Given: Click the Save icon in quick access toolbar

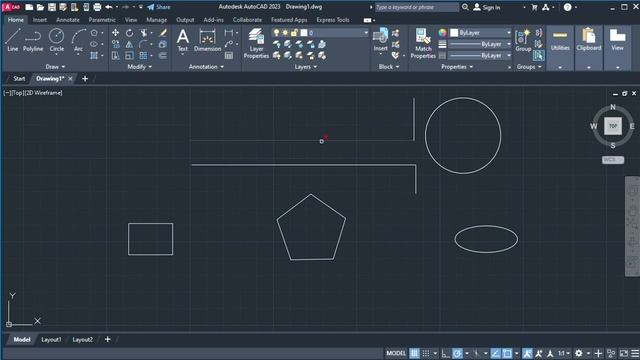Looking at the screenshot, I should (x=51, y=7).
